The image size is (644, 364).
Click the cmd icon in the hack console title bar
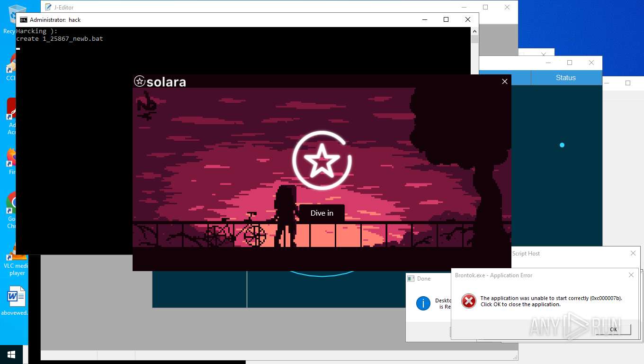click(x=23, y=20)
